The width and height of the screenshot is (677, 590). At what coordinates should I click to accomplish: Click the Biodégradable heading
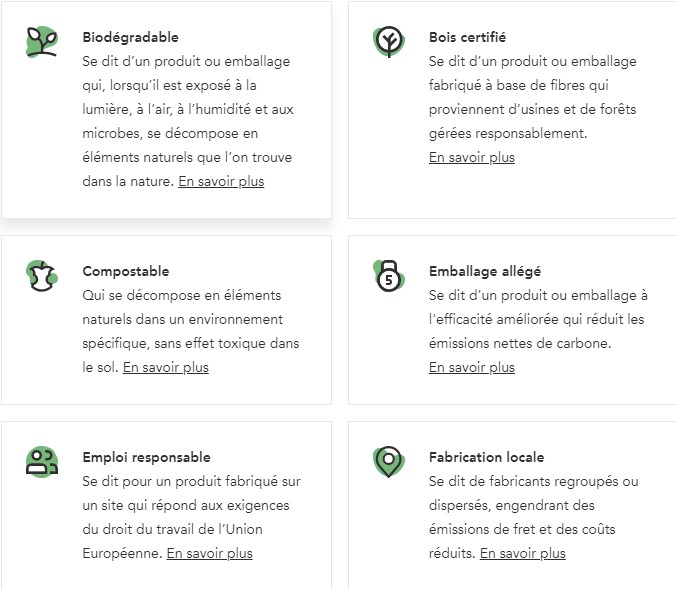click(x=130, y=38)
